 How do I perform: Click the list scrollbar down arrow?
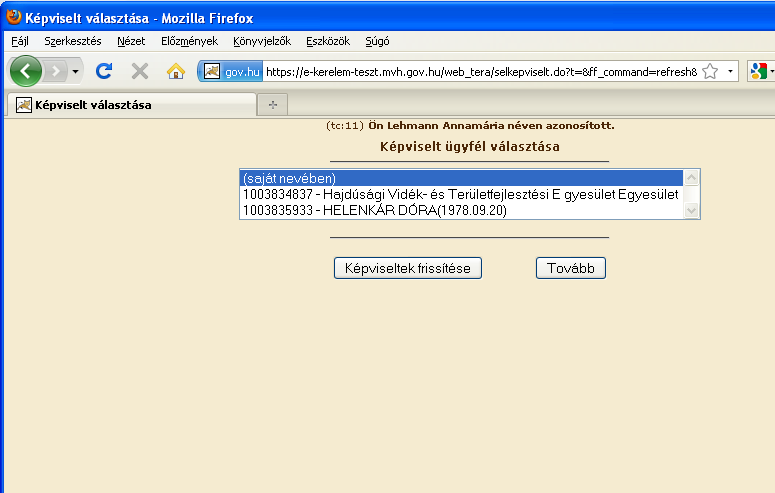[x=691, y=211]
